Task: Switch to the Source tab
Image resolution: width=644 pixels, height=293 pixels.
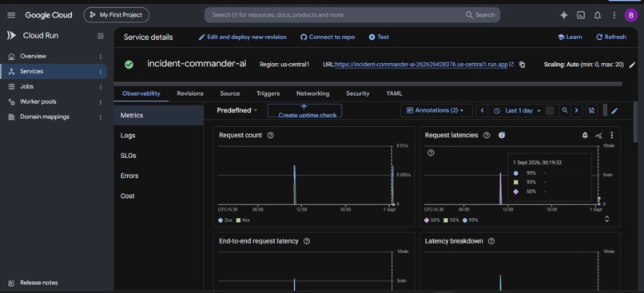Action: click(230, 93)
